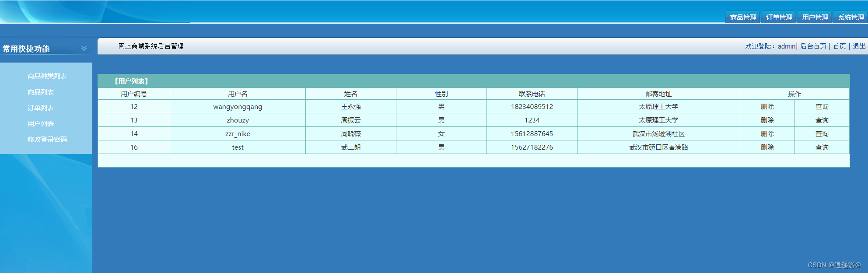The image size is (868, 273).
Task: Collapse the 常用快捷功能 panel chevron
Action: (84, 48)
